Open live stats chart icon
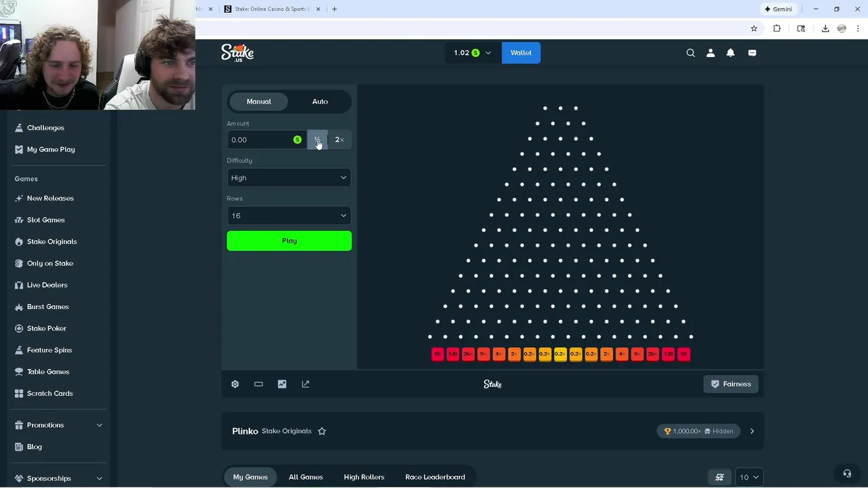This screenshot has width=868, height=488. pos(282,384)
